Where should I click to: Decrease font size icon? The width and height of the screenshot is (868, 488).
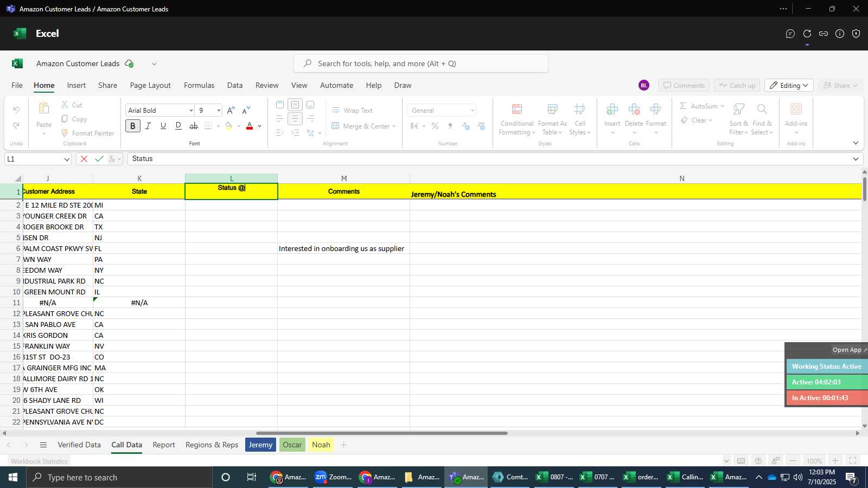point(246,111)
